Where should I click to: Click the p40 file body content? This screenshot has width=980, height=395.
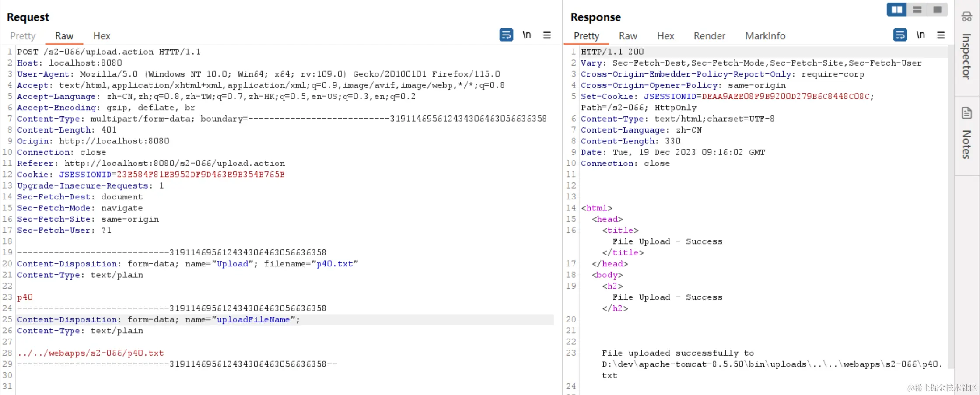pyautogui.click(x=25, y=297)
